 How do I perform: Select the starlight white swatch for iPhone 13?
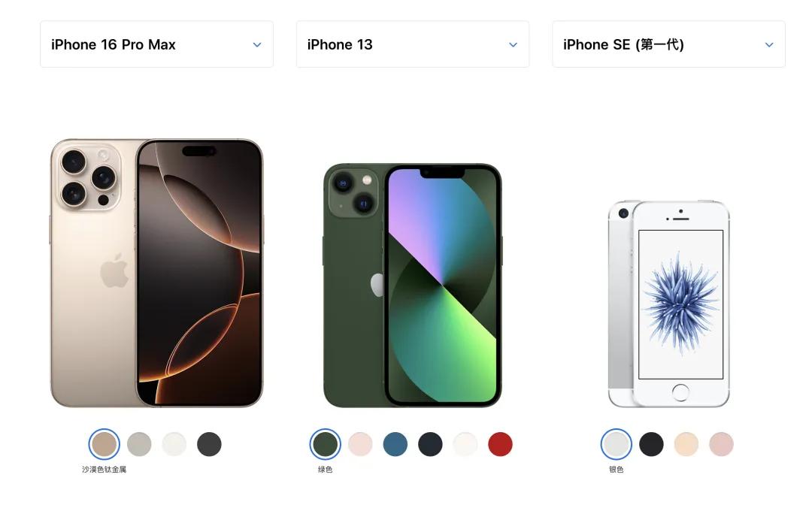point(465,444)
